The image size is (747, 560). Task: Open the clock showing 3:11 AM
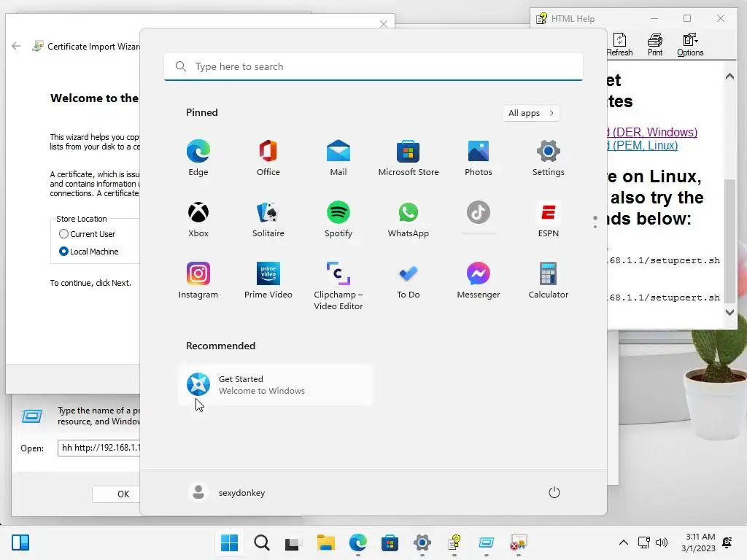click(x=698, y=542)
